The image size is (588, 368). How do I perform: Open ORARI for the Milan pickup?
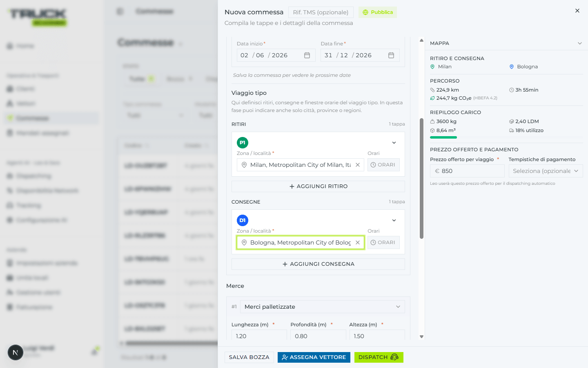pyautogui.click(x=383, y=165)
